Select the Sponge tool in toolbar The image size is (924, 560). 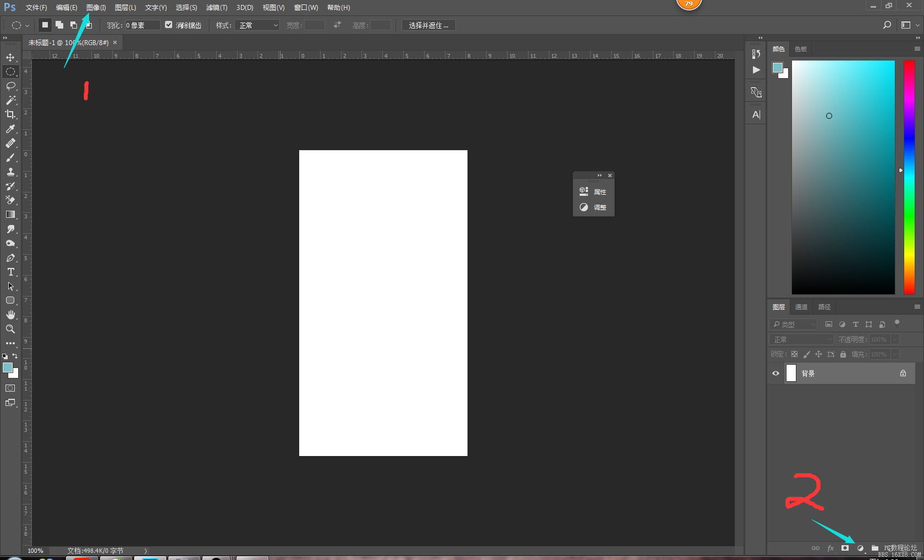coord(10,243)
